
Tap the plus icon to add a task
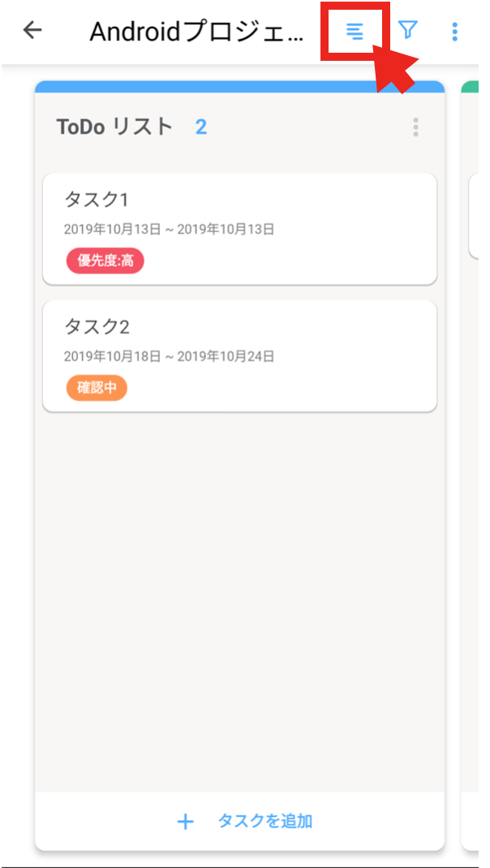[185, 821]
